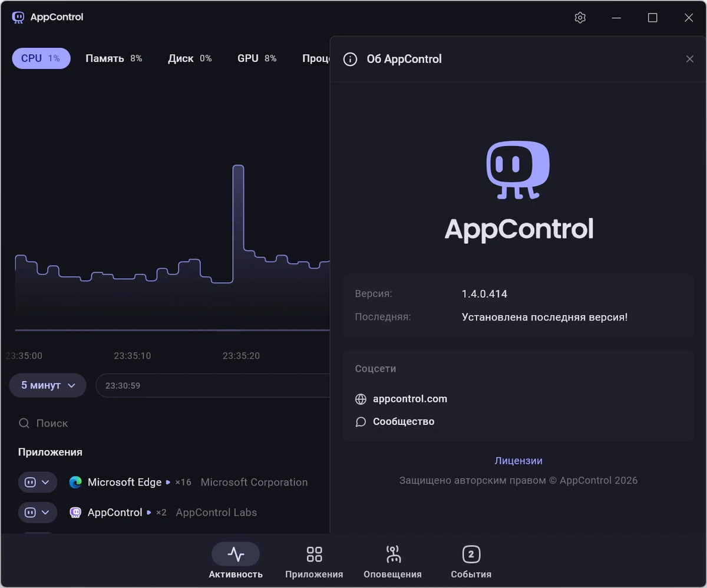The height and width of the screenshot is (588, 707).
Task: Maximize the AppControl window
Action: (652, 18)
